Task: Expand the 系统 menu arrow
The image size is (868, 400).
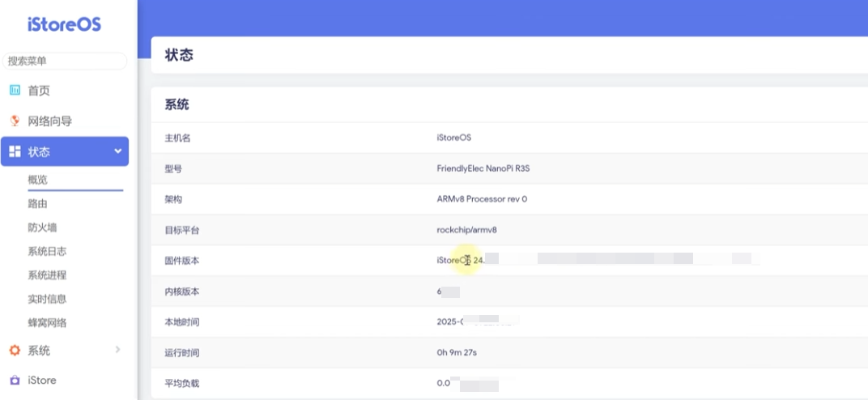Action: [117, 350]
